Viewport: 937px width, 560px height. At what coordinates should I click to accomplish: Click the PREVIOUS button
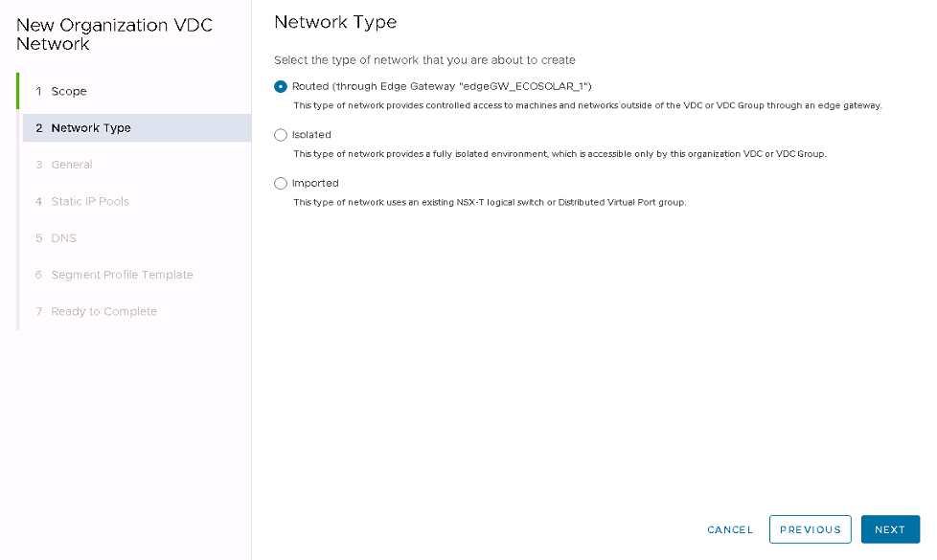810,529
